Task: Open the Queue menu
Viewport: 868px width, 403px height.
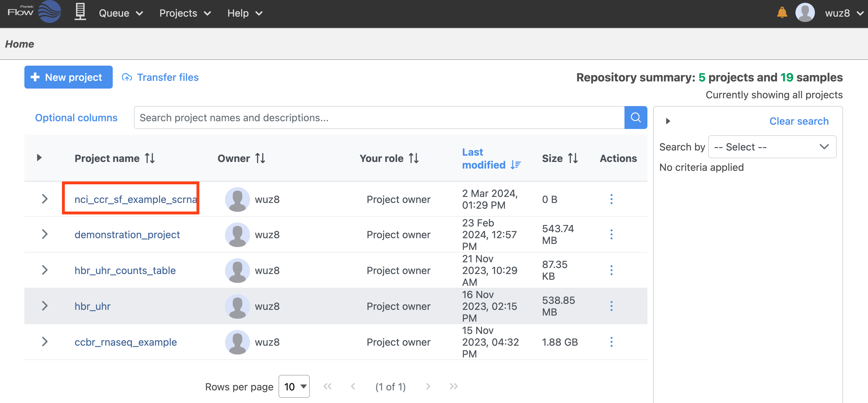Action: click(121, 13)
